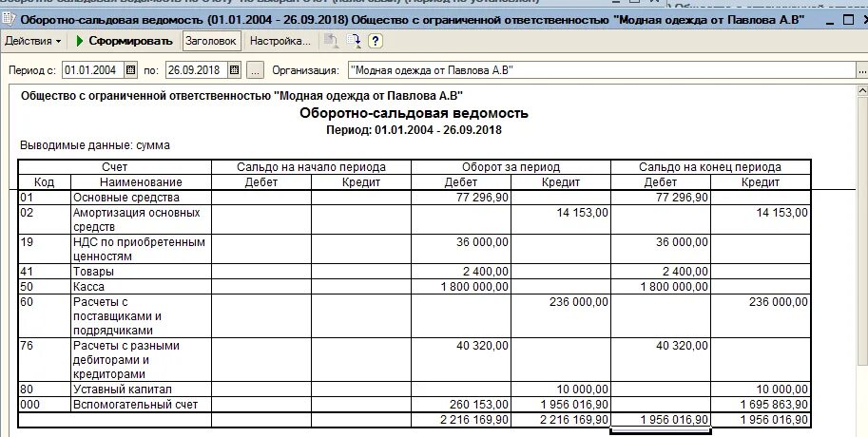Click the Сформировать button

125,41
